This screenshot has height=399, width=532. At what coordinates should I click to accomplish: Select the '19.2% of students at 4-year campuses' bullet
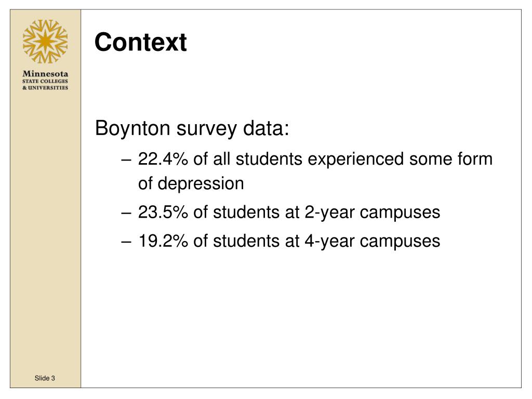(x=289, y=241)
